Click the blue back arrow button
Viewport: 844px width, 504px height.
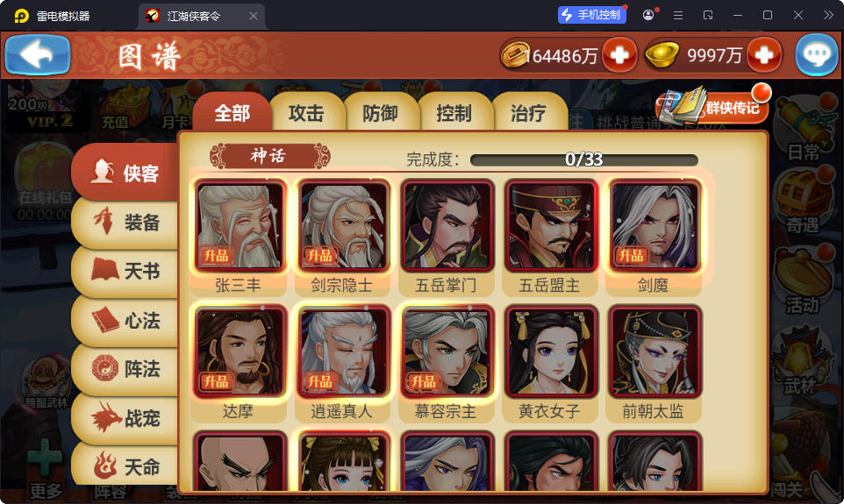[38, 55]
